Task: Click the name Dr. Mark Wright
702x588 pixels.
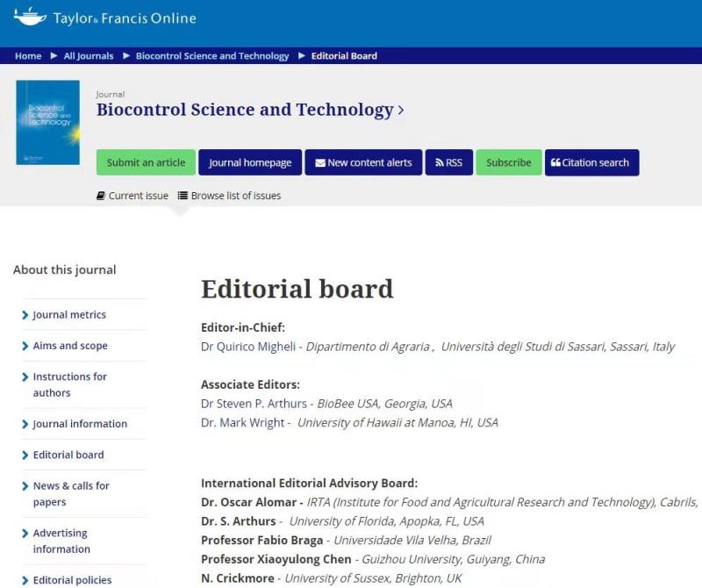Action: pos(243,422)
